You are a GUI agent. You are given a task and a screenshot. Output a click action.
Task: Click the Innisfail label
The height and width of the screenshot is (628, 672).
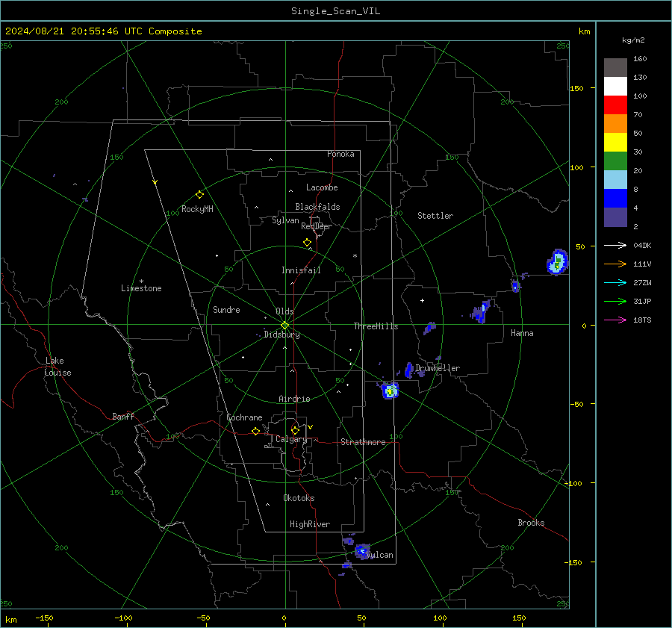[x=301, y=270]
